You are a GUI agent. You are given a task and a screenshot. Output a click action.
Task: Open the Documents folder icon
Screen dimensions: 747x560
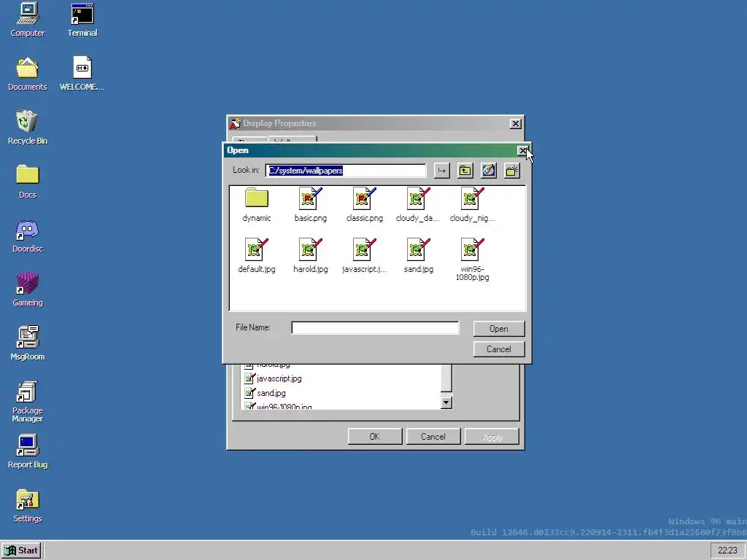(x=28, y=74)
